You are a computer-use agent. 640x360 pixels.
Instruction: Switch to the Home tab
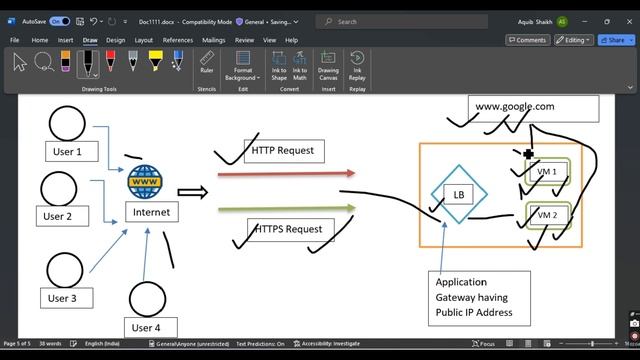(x=40, y=40)
